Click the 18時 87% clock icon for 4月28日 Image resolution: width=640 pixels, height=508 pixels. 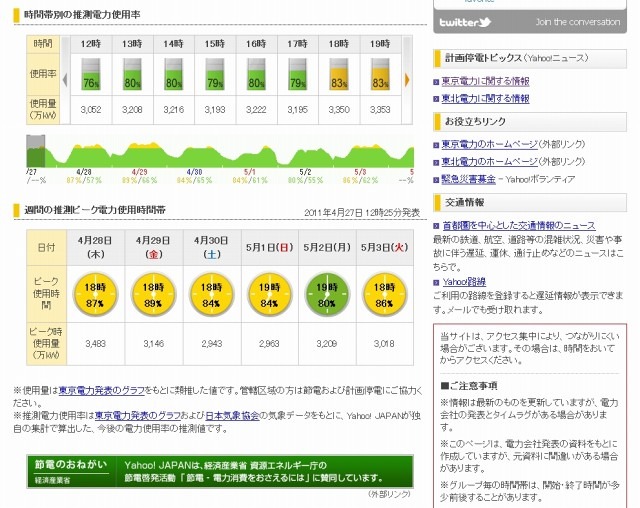(95, 294)
